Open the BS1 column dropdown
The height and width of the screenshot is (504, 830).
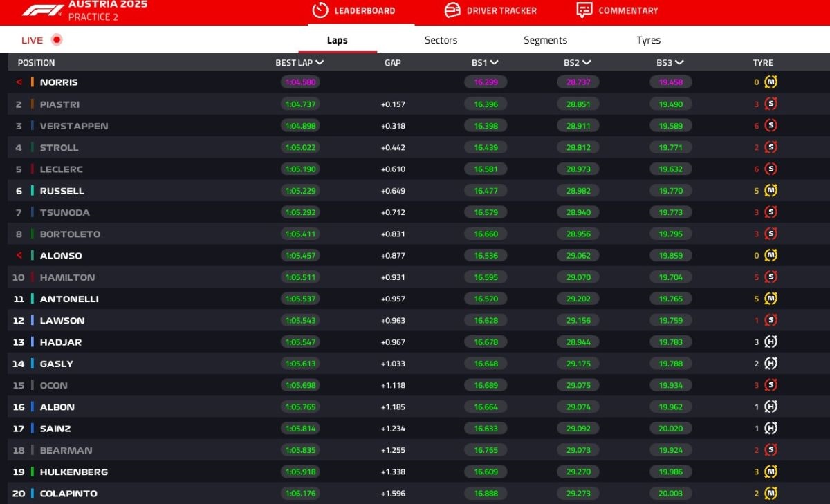494,63
